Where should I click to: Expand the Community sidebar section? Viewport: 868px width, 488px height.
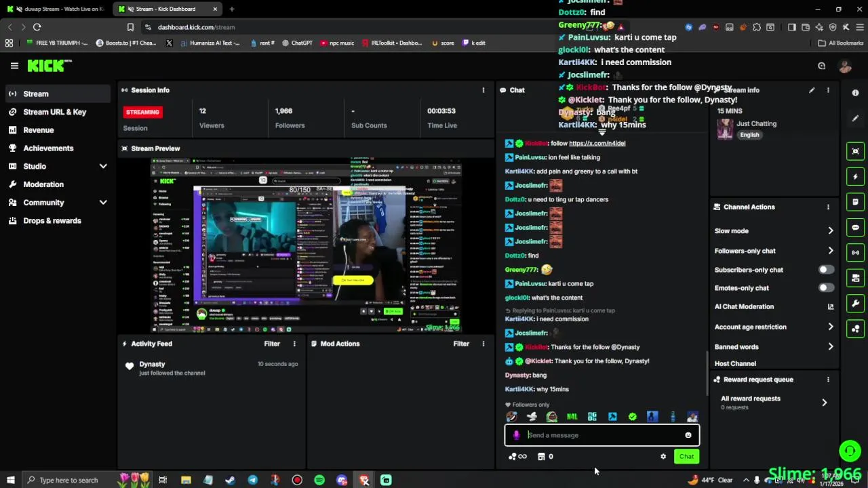103,203
